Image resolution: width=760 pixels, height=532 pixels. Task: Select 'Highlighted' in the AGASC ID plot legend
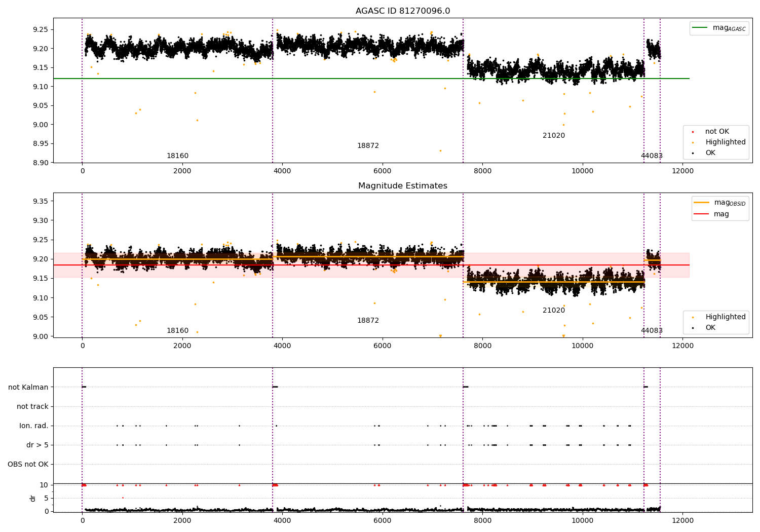(x=726, y=142)
